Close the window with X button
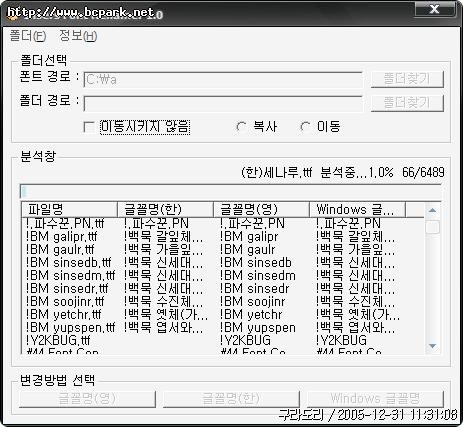 click(435, 9)
